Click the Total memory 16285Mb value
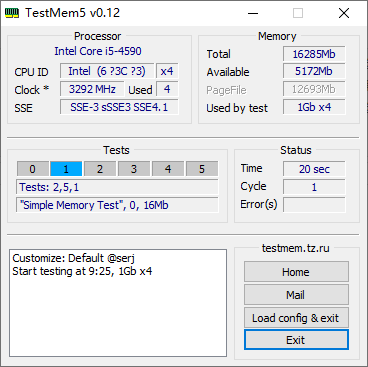This screenshot has width=368, height=367. click(x=314, y=54)
